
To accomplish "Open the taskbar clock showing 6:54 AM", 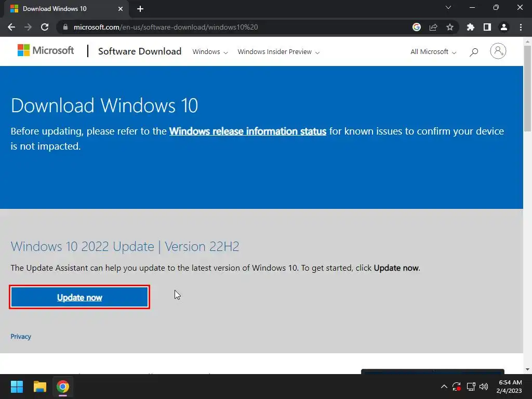I will [x=509, y=387].
